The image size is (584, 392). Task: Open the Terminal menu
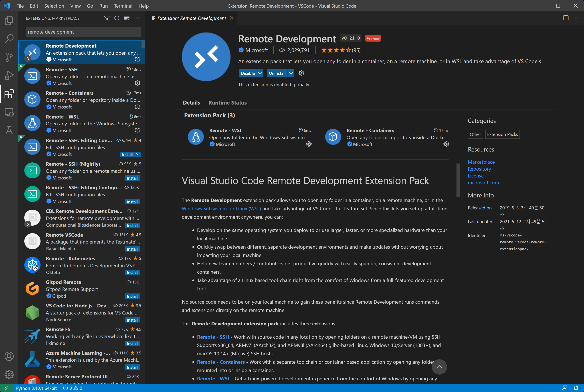pos(123,6)
